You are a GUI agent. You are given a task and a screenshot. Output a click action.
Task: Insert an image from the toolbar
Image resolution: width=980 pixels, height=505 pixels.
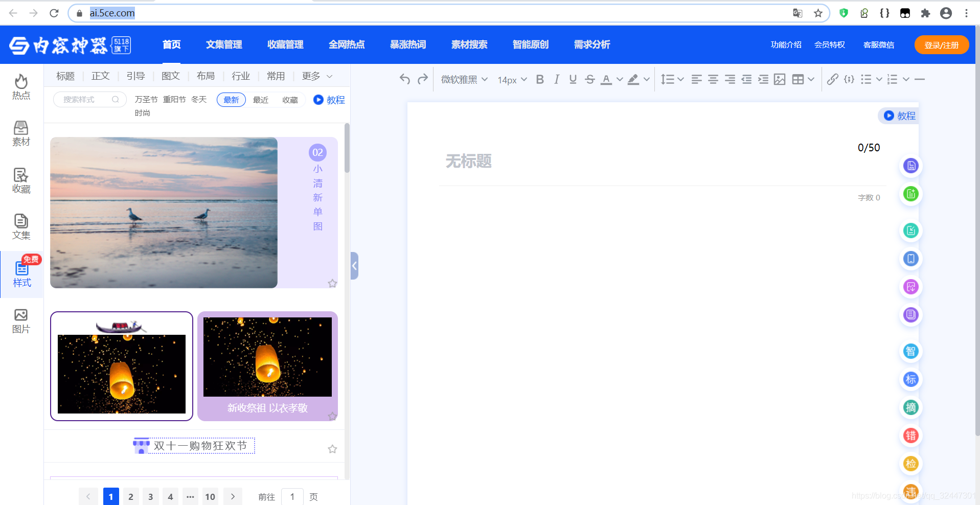click(x=780, y=79)
